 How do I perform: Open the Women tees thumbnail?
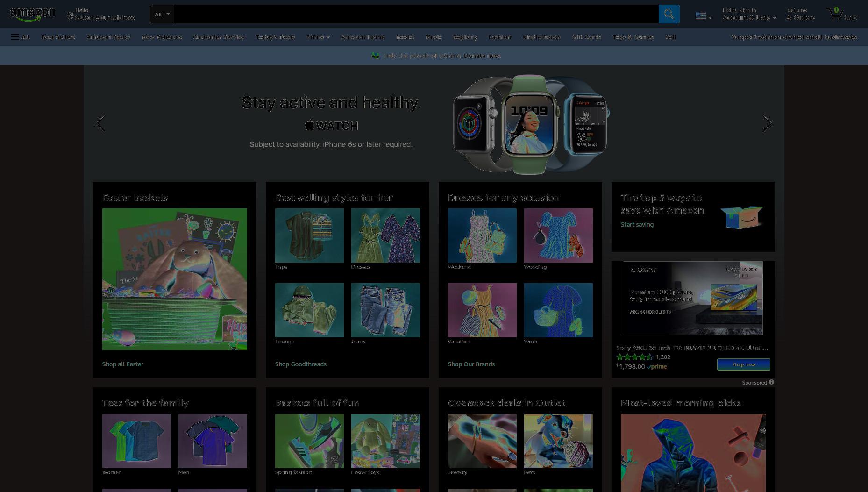pyautogui.click(x=136, y=441)
